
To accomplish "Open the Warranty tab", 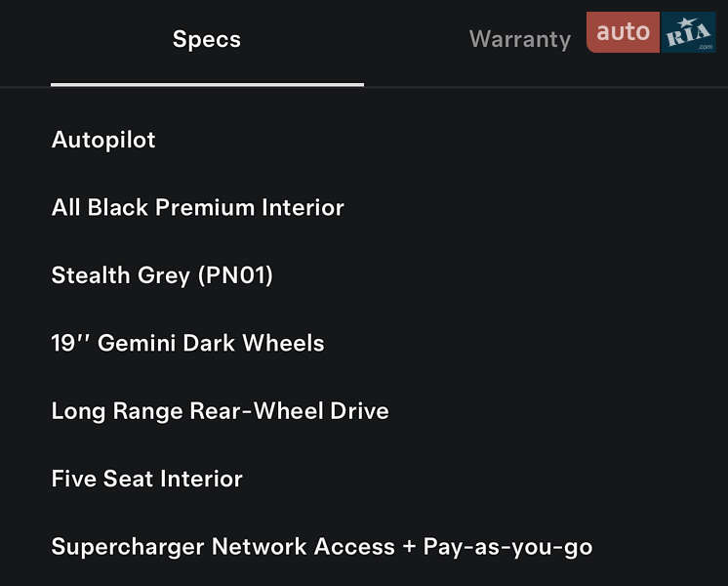I will 519,40.
